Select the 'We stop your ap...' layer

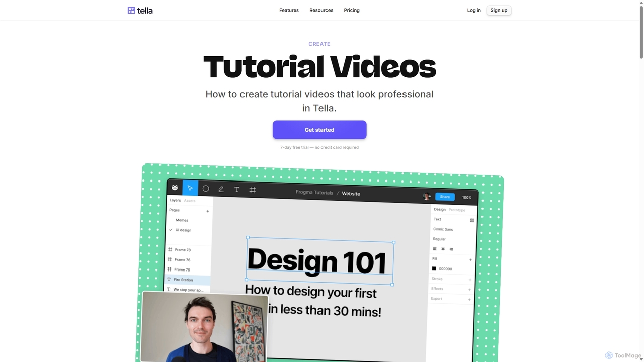click(188, 290)
